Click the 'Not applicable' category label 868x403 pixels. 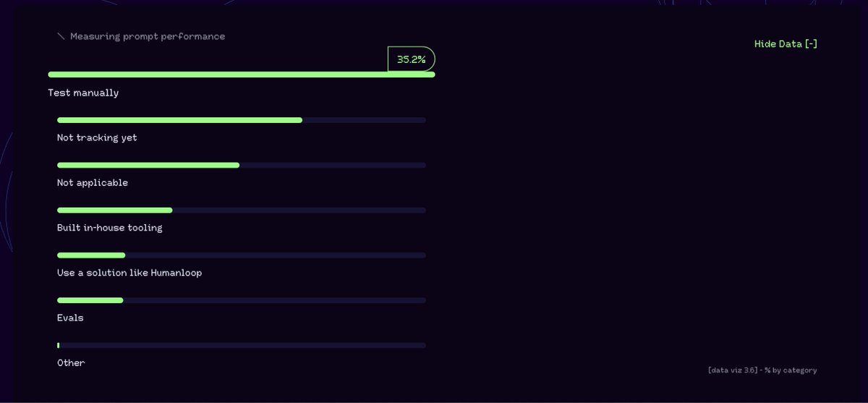click(x=93, y=183)
